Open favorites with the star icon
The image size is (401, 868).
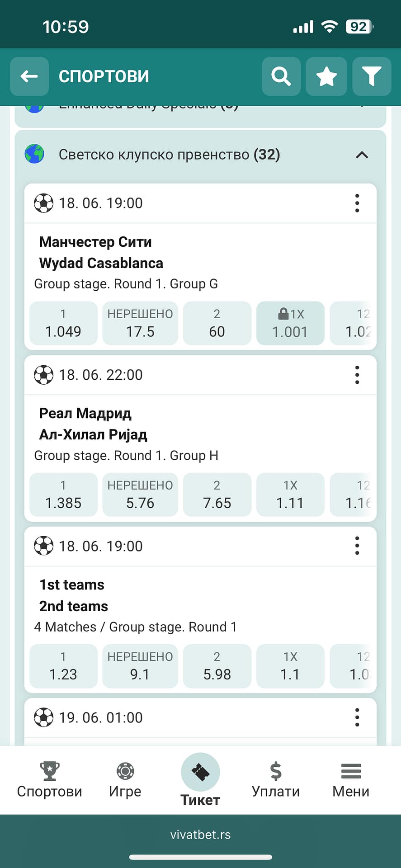pos(326,76)
